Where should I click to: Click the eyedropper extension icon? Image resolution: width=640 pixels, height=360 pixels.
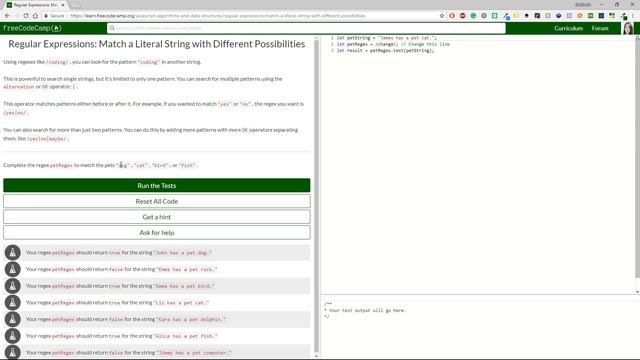(x=506, y=16)
